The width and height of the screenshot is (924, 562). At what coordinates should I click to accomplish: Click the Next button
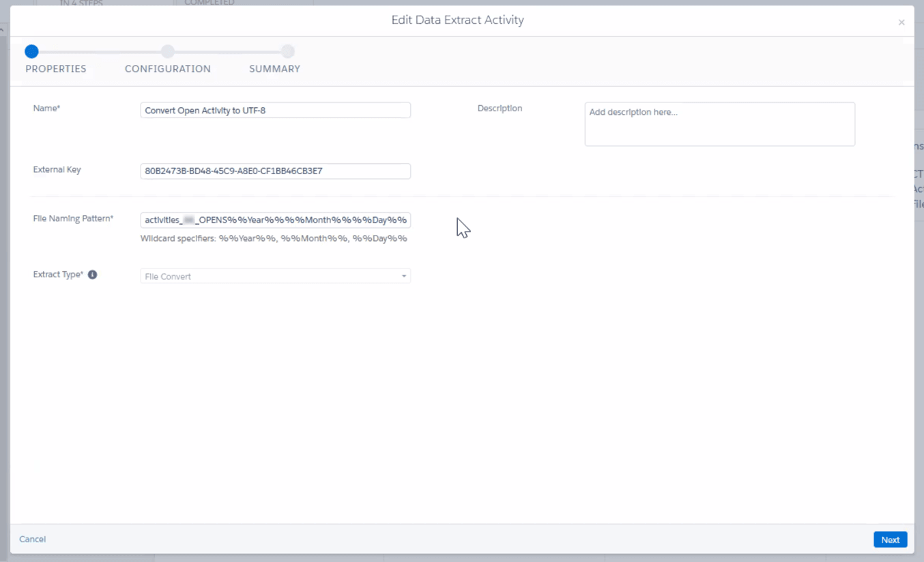pos(890,539)
